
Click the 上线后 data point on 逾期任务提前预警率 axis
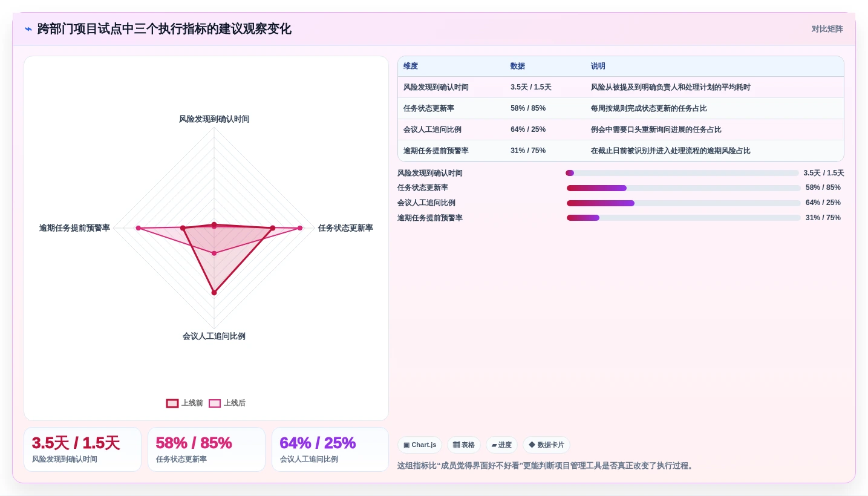[x=139, y=228]
